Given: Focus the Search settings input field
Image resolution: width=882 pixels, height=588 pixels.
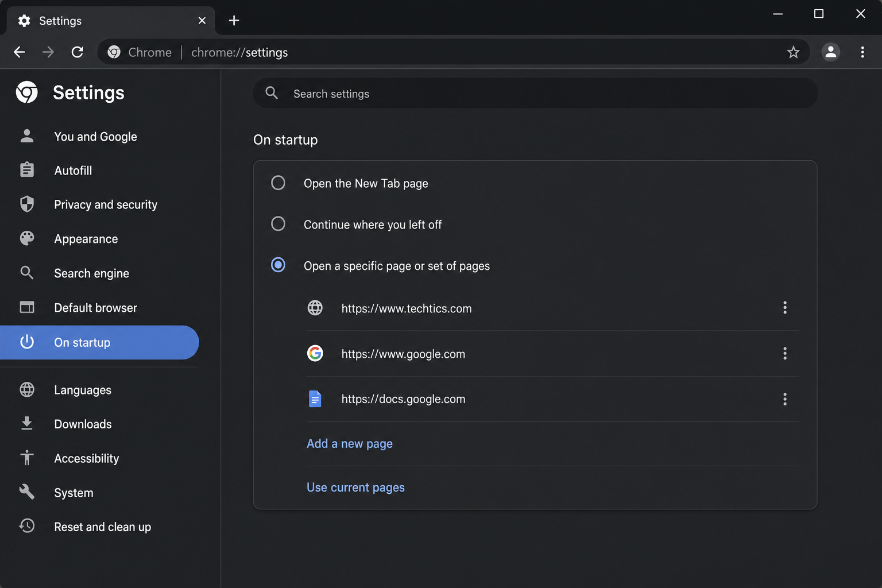Looking at the screenshot, I should 535,93.
